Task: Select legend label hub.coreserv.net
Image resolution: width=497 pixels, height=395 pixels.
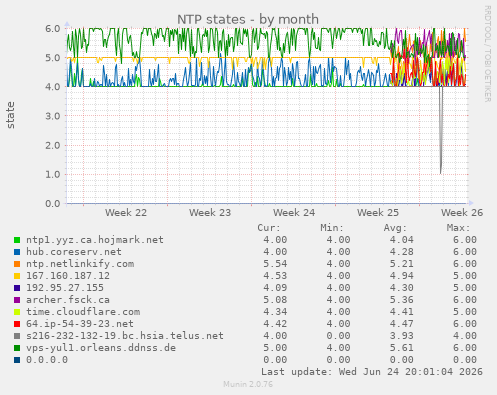Action: pyautogui.click(x=74, y=252)
